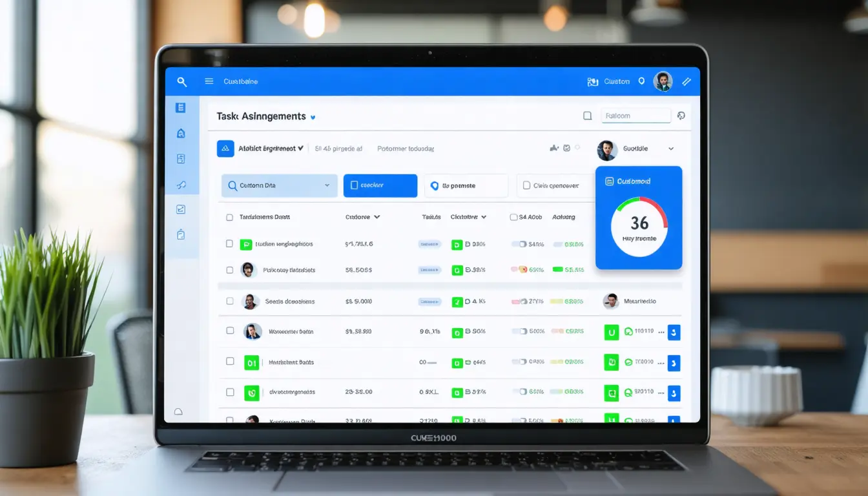
Task: Click the Falcom search input field
Action: pos(635,114)
